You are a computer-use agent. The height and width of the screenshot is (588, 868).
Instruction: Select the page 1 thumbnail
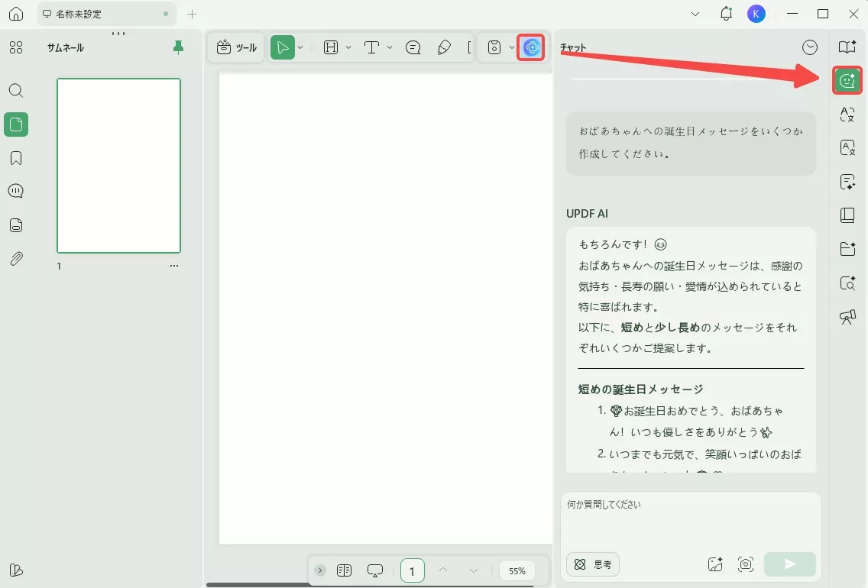pyautogui.click(x=118, y=166)
